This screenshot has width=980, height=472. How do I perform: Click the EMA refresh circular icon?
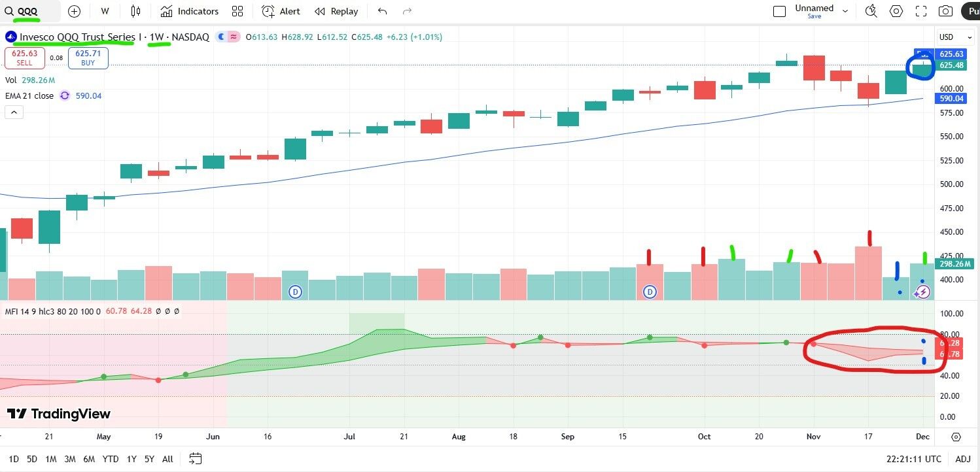tap(65, 95)
